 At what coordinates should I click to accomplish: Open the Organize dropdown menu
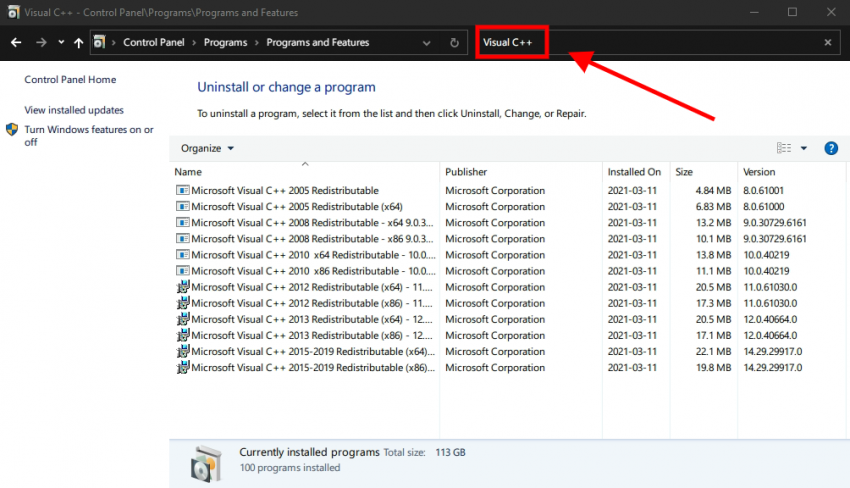click(x=207, y=148)
